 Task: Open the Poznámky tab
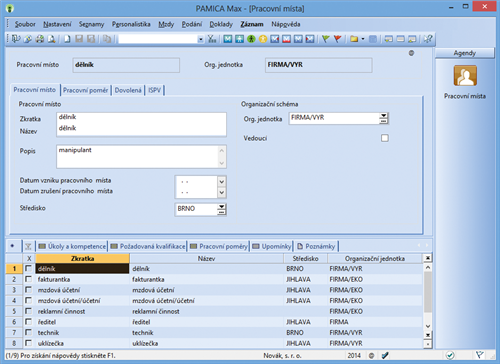pyautogui.click(x=316, y=246)
